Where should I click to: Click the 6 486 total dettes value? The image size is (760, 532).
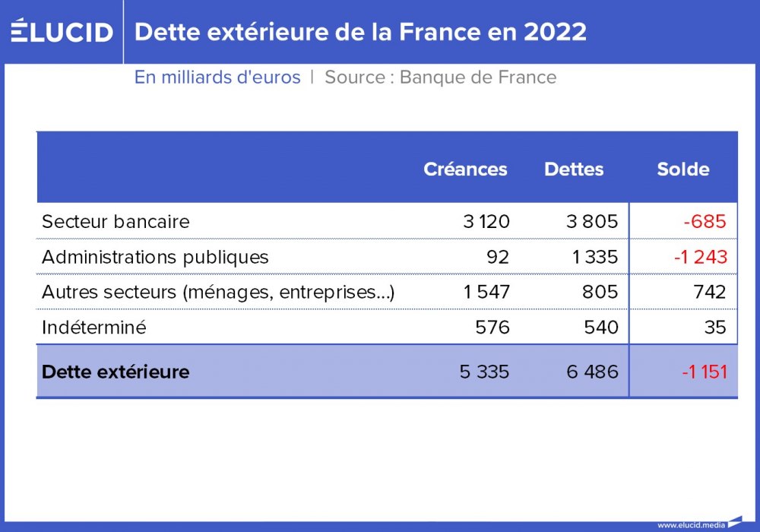click(x=592, y=372)
